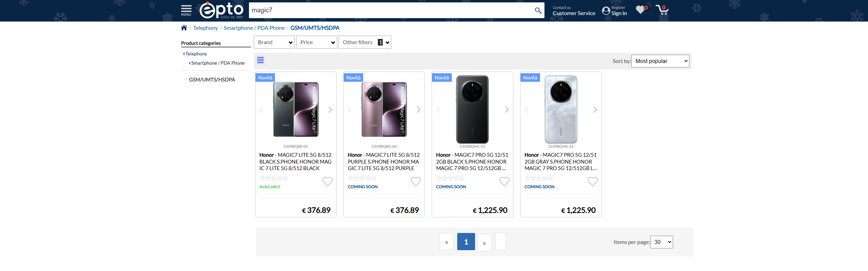Show previous image of Magic7 Lite Purple

(350, 109)
